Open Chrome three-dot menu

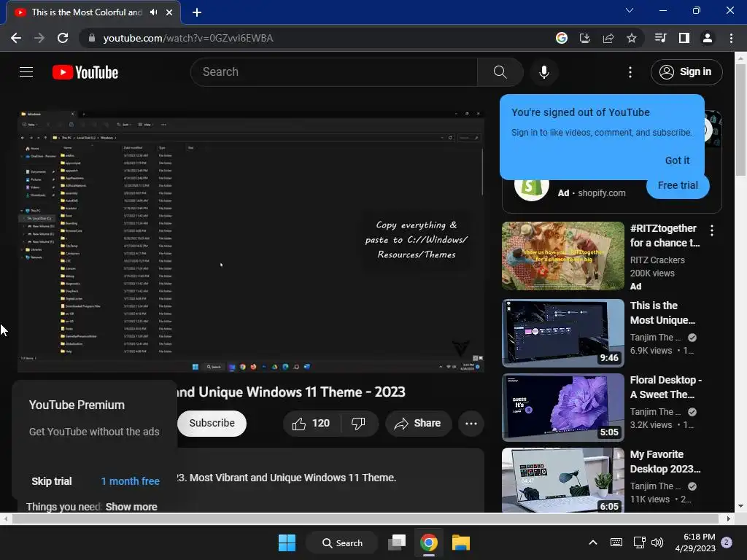(731, 38)
